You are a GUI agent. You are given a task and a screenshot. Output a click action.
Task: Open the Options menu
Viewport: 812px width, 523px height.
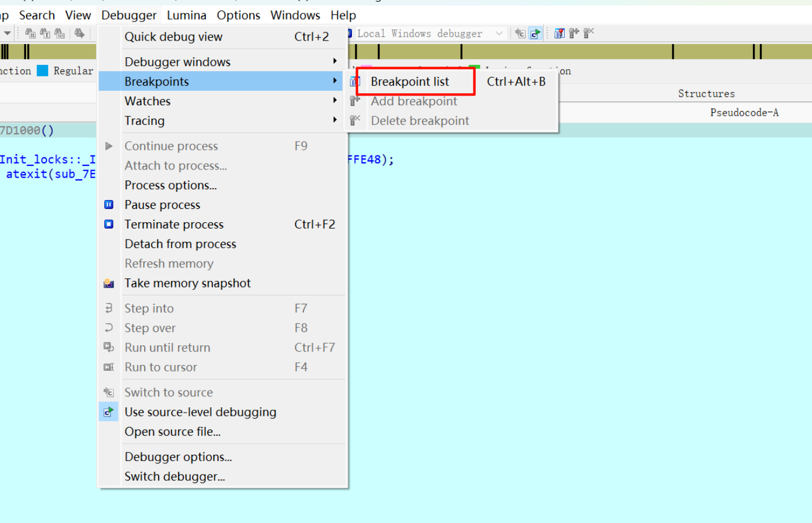pos(238,15)
